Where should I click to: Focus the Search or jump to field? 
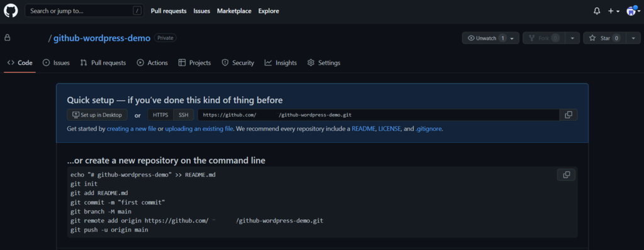click(x=85, y=11)
